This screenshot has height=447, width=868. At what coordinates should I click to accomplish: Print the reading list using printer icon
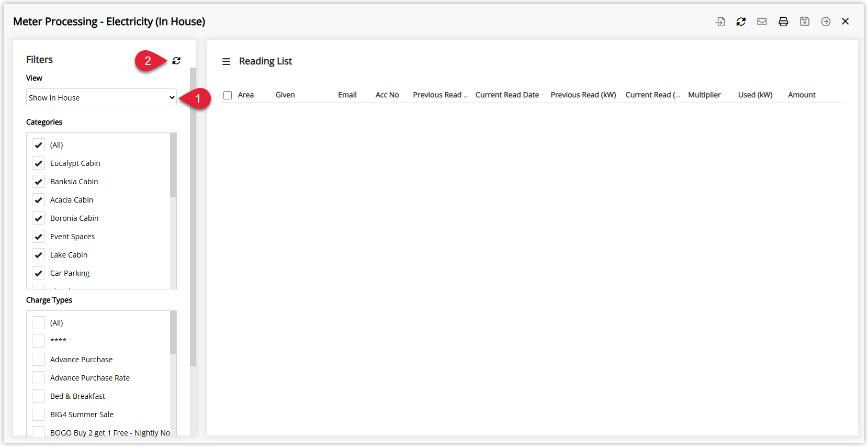click(783, 21)
